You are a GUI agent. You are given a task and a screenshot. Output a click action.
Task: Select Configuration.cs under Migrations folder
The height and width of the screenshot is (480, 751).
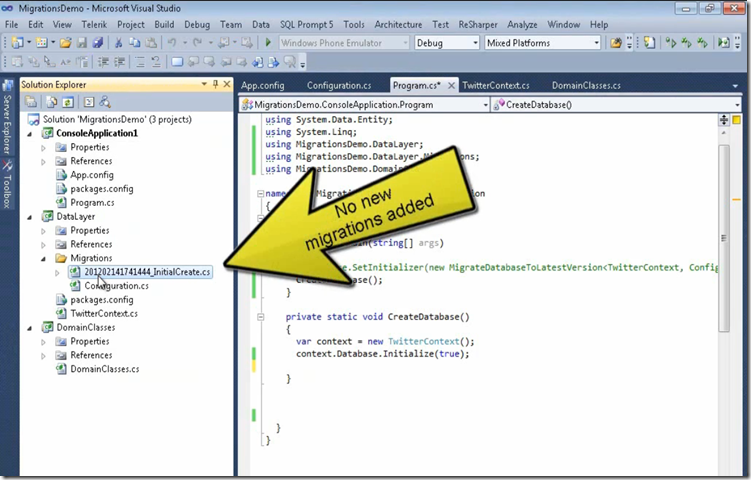click(x=116, y=286)
